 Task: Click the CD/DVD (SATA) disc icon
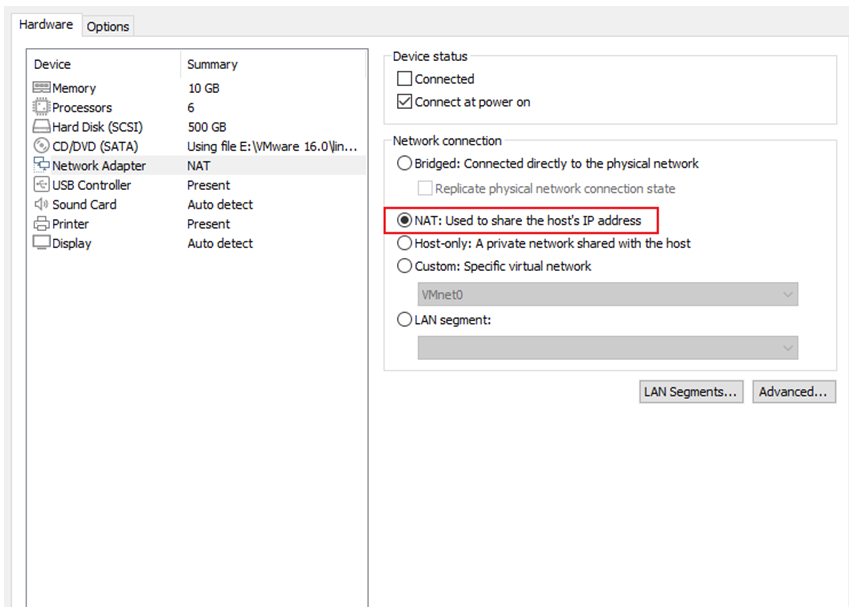pos(41,146)
